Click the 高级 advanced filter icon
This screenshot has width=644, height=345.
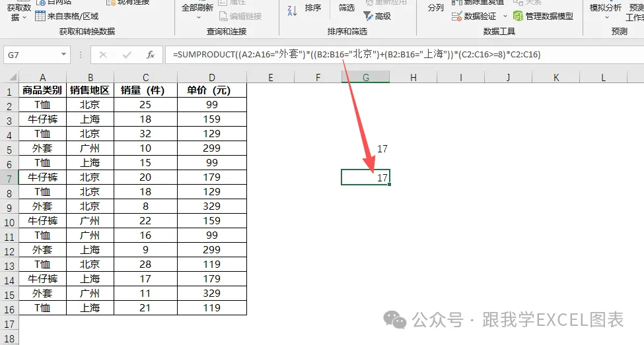(x=368, y=16)
